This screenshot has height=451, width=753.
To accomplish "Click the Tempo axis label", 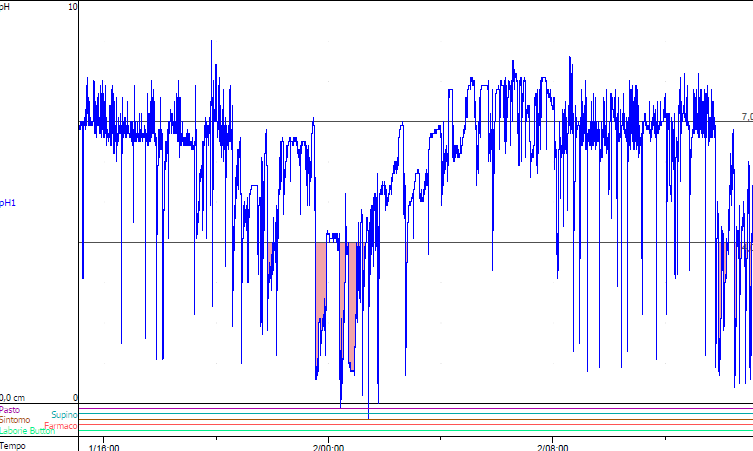I will pos(12,446).
